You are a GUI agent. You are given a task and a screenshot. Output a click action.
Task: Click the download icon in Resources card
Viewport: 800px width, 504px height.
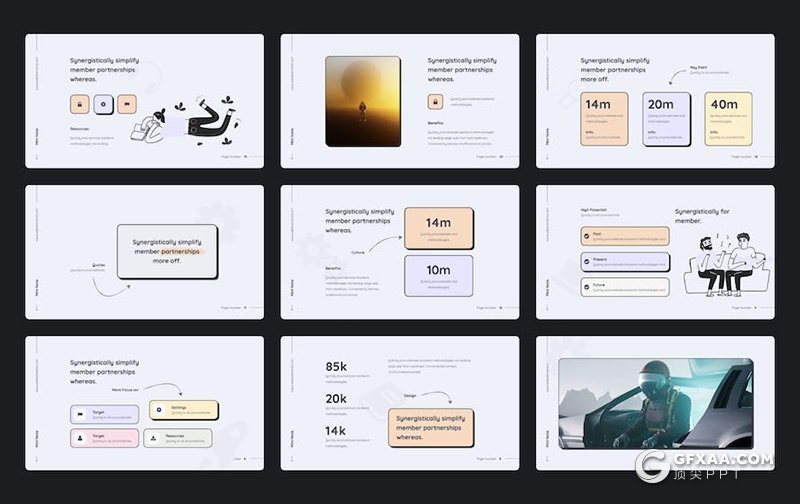(x=153, y=438)
